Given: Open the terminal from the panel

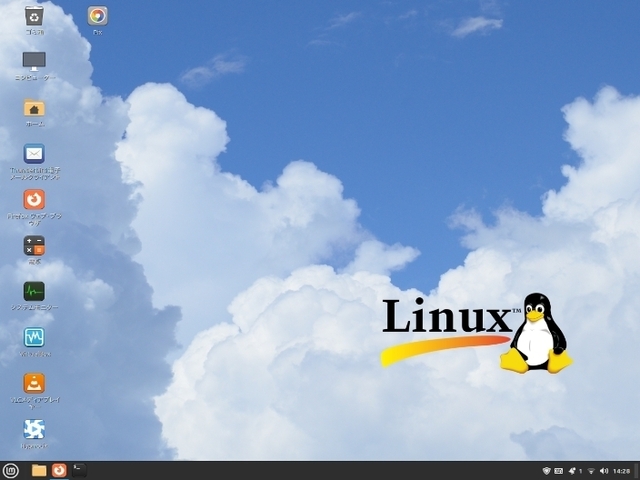Looking at the screenshot, I should pyautogui.click(x=79, y=471).
